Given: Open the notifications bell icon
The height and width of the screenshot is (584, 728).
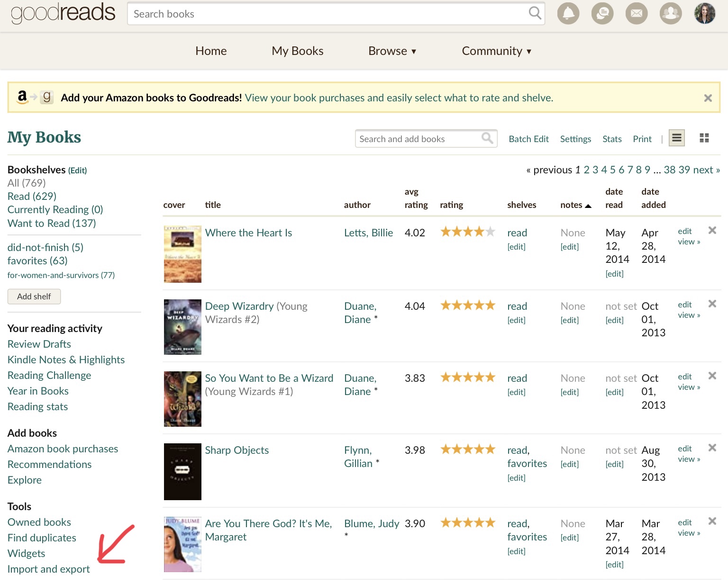Looking at the screenshot, I should coord(568,13).
